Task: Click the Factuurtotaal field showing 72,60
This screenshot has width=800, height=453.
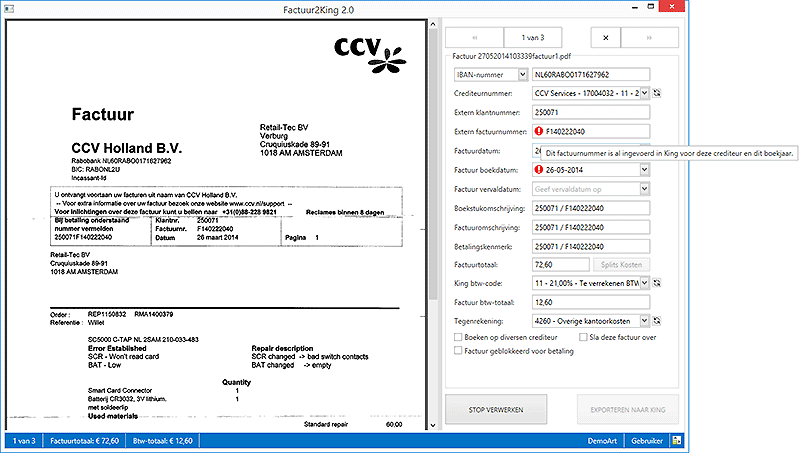Action: tap(561, 264)
